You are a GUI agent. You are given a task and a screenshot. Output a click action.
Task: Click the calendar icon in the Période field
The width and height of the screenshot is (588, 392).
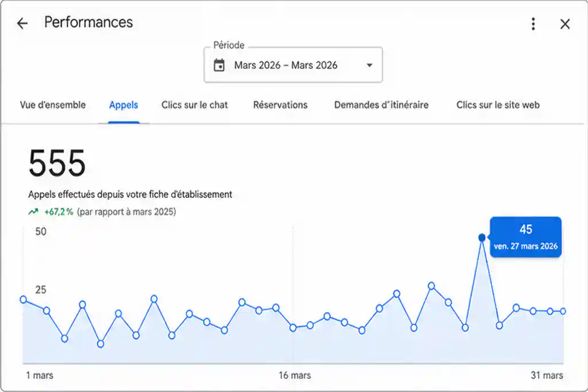tap(219, 65)
